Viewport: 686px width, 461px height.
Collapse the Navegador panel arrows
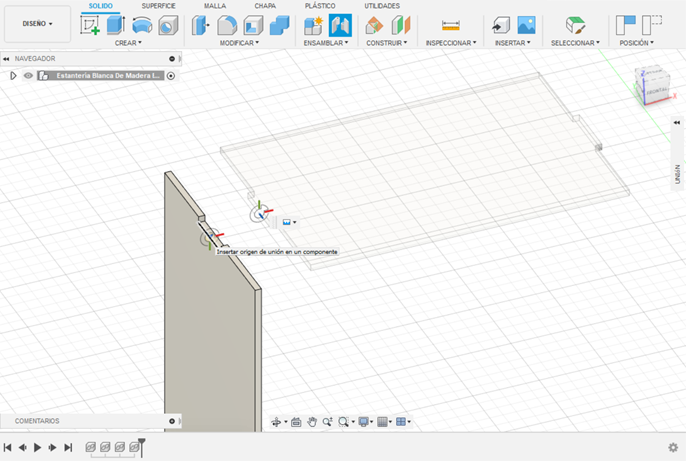(6, 59)
